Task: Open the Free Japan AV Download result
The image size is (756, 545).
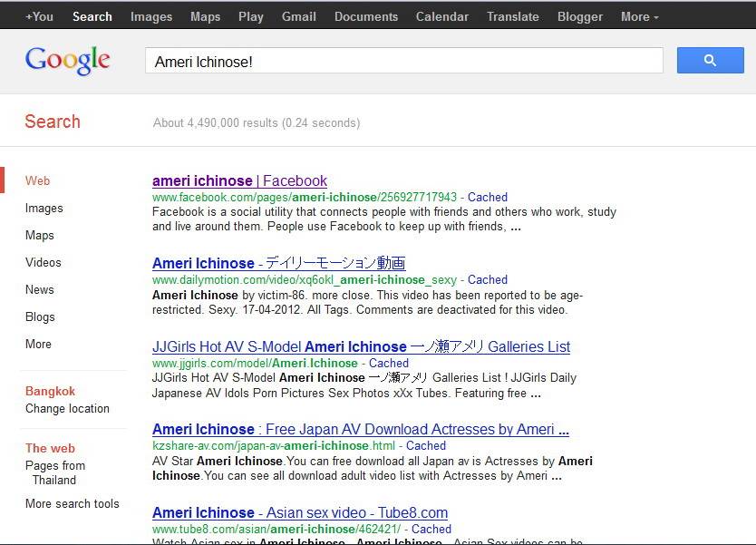Action: pyautogui.click(x=361, y=429)
